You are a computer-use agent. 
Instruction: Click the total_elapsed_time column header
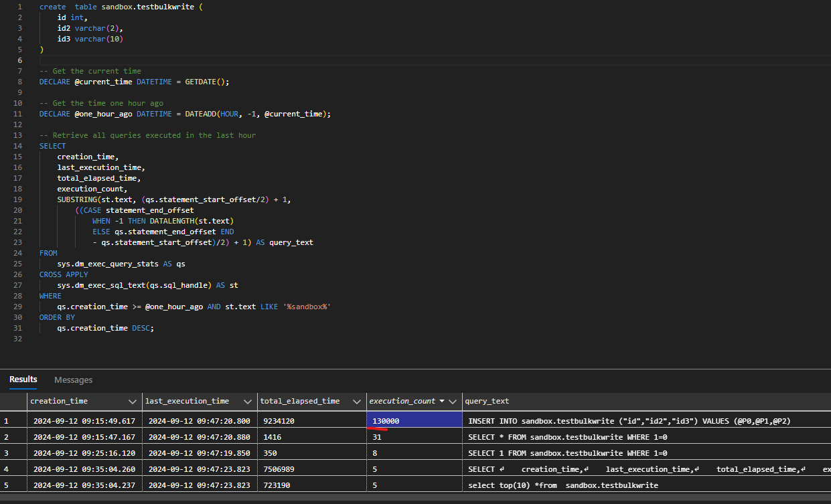click(x=300, y=401)
